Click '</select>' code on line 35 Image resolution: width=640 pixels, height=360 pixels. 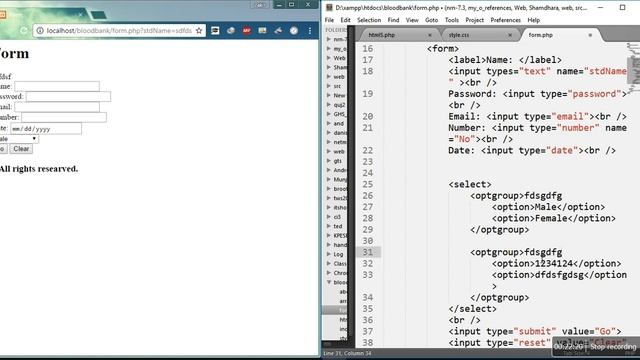pos(473,309)
